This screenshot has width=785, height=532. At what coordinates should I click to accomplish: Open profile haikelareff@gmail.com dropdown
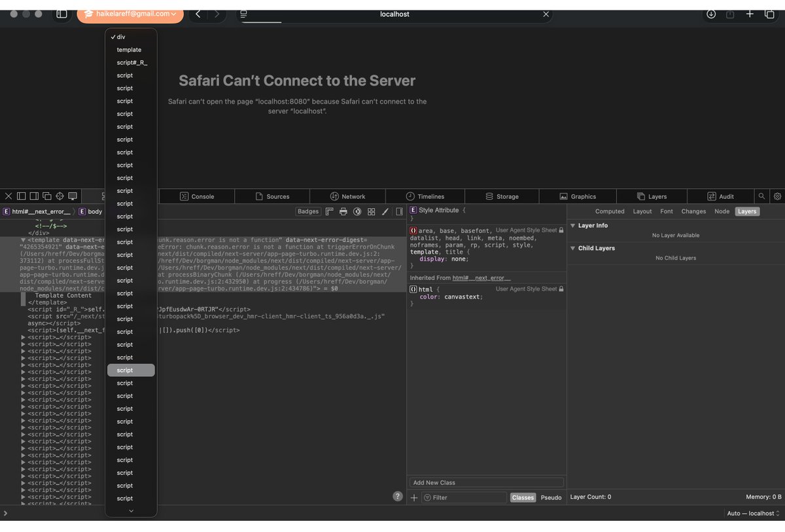click(130, 13)
